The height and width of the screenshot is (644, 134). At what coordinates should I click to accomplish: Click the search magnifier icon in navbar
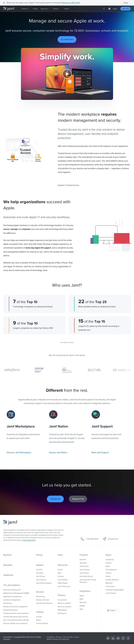[x=104, y=9]
